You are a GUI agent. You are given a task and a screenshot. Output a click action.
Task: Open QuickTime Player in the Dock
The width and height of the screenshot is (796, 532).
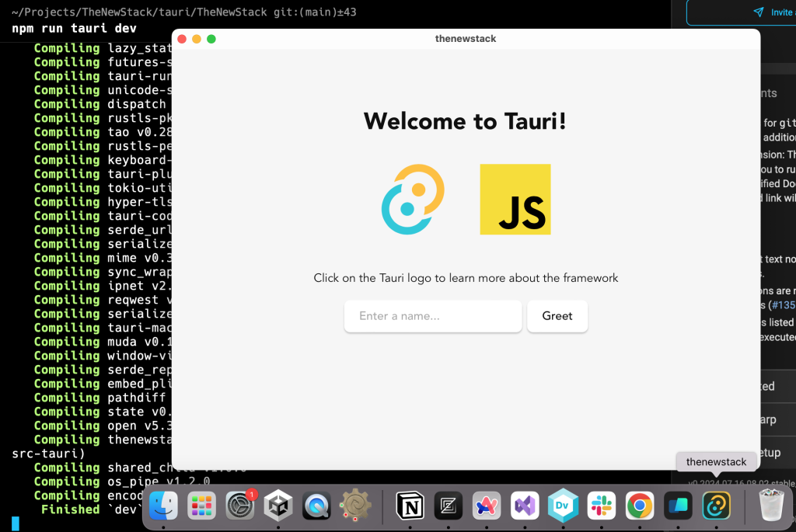pos(317,506)
